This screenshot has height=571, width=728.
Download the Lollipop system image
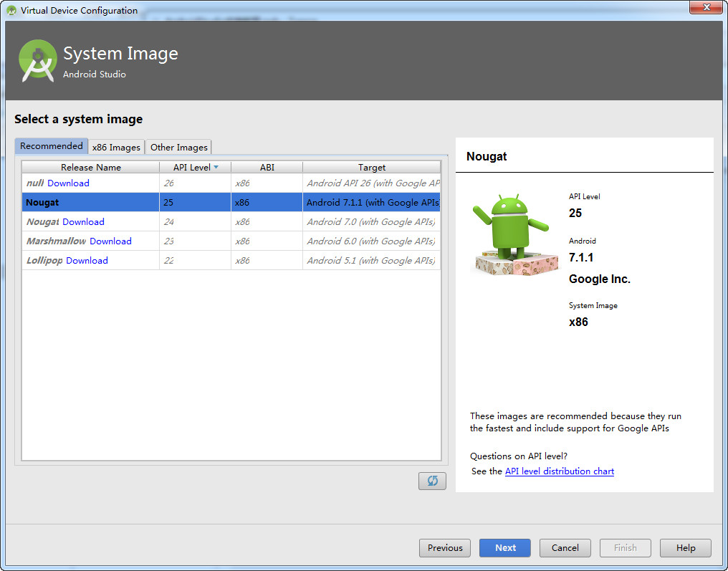point(87,261)
